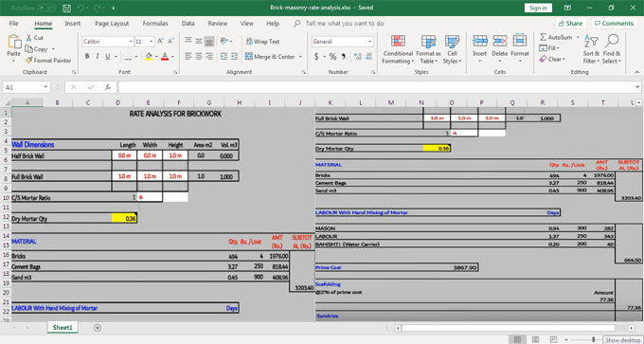Open Find & Select magnifier
This screenshot has width=644, height=344.
click(x=612, y=49)
